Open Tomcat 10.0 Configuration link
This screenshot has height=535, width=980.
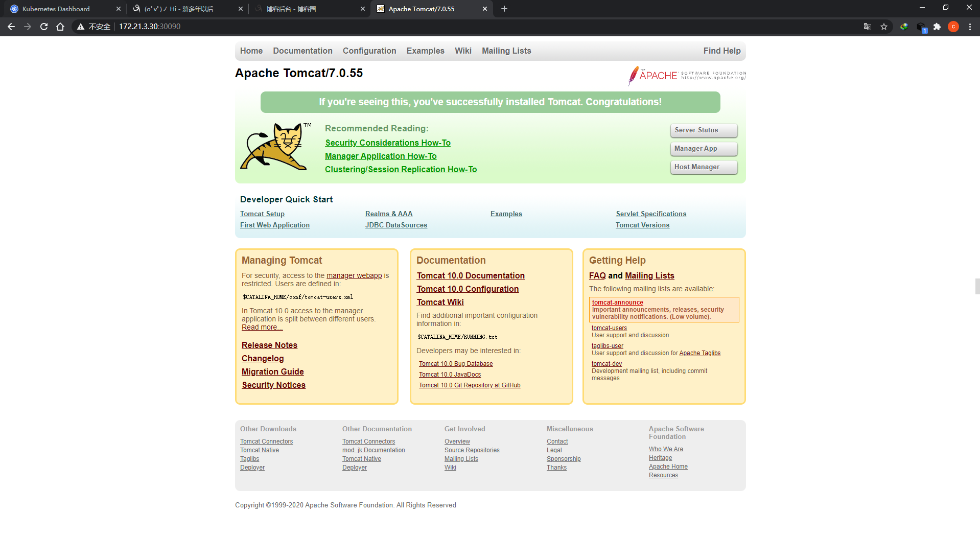[468, 289]
